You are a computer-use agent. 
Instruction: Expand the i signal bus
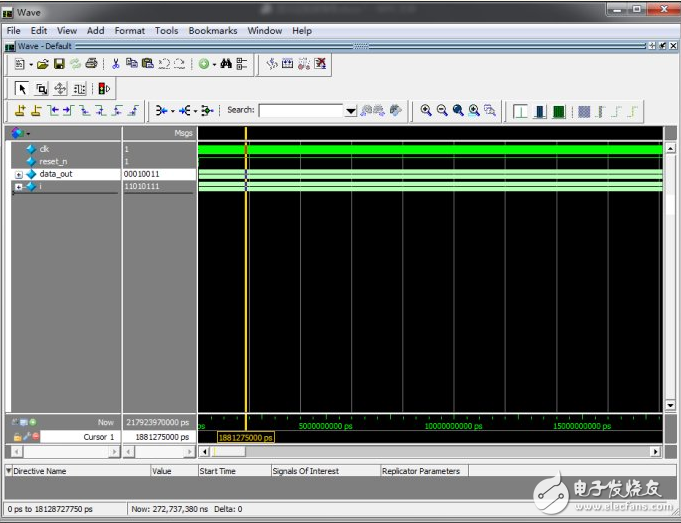pos(18,186)
